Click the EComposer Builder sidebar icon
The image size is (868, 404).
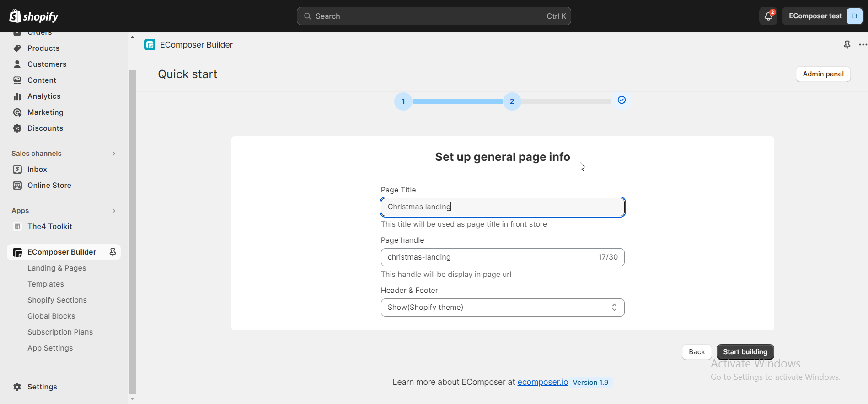[x=17, y=252]
